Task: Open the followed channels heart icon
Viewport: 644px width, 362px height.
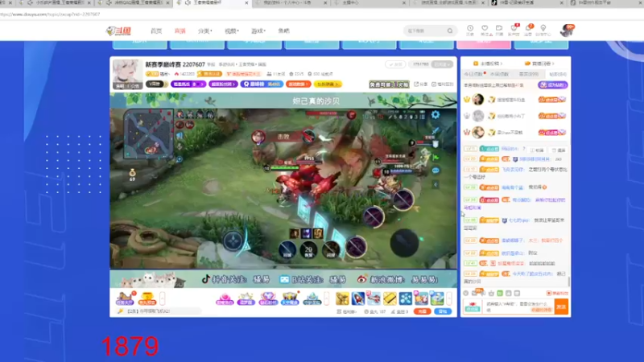Action: tap(485, 30)
